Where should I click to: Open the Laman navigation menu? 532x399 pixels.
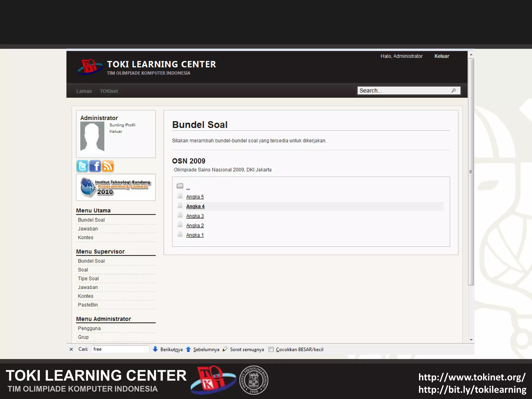click(x=84, y=91)
